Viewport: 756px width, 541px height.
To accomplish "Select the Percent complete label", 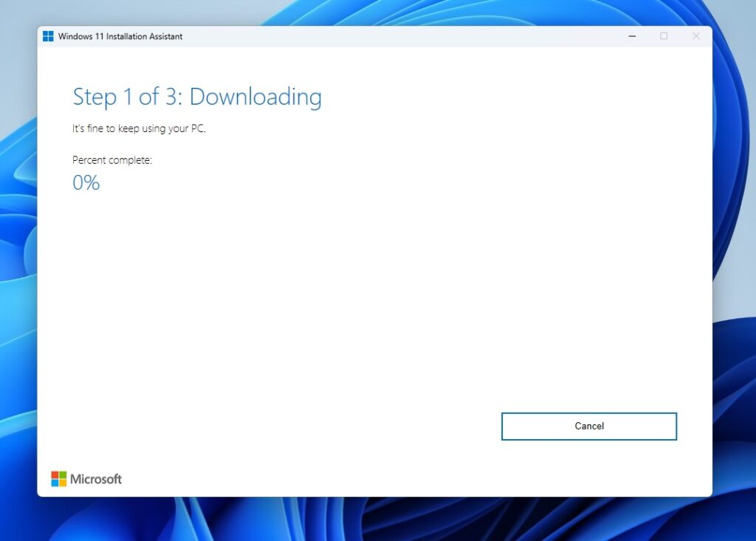I will [x=111, y=159].
